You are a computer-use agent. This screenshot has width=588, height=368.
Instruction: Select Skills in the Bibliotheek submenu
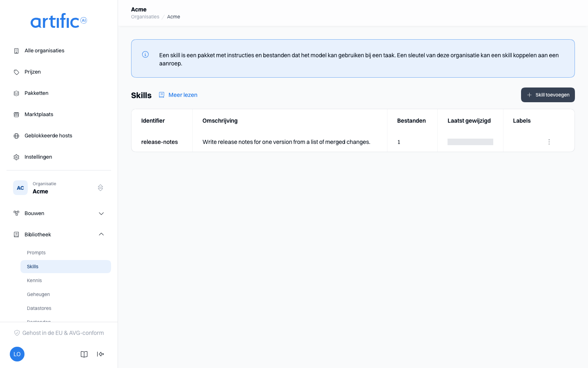pyautogui.click(x=66, y=267)
